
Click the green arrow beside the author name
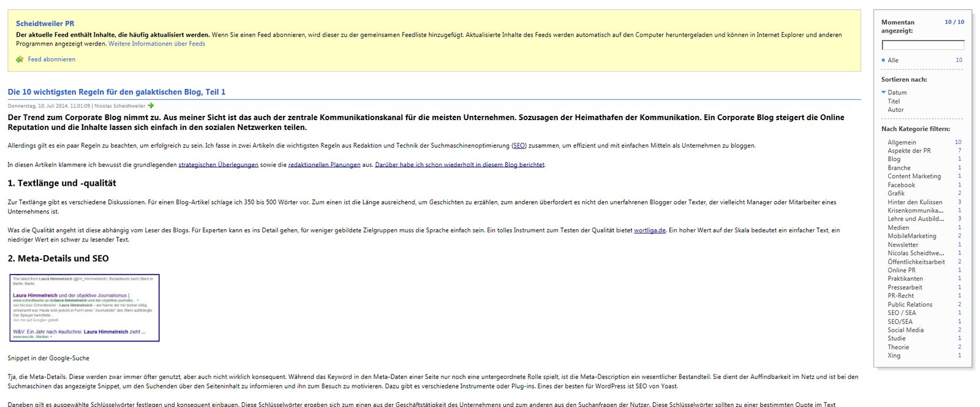[151, 106]
